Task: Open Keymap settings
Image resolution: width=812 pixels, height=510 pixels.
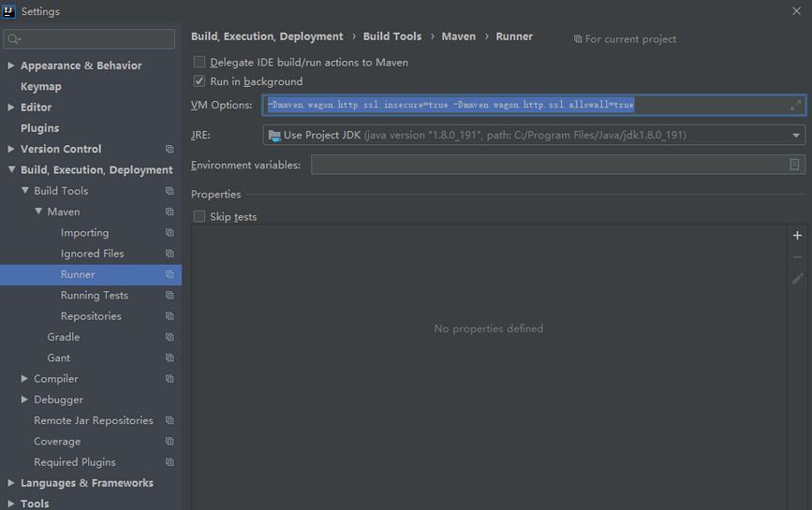Action: 41,86
